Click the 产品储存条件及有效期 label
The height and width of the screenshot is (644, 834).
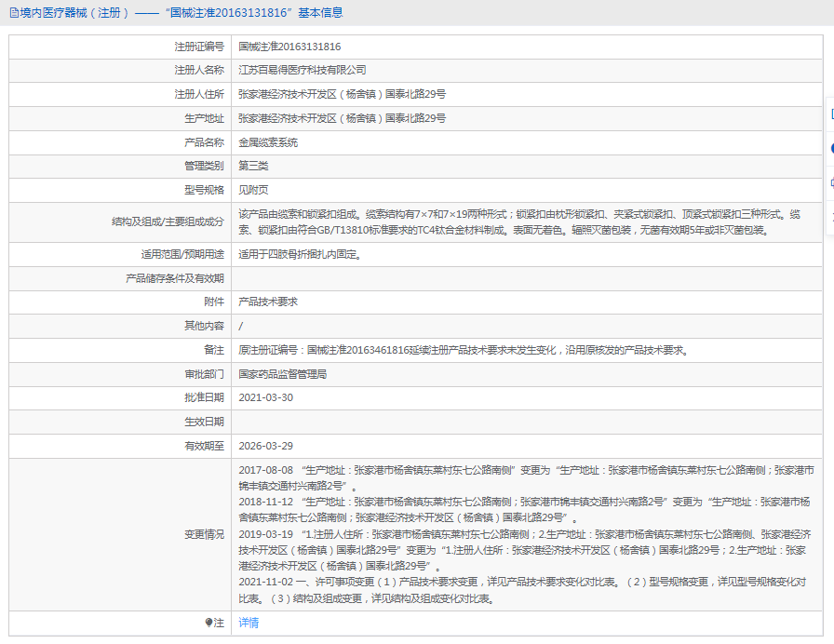click(x=174, y=278)
